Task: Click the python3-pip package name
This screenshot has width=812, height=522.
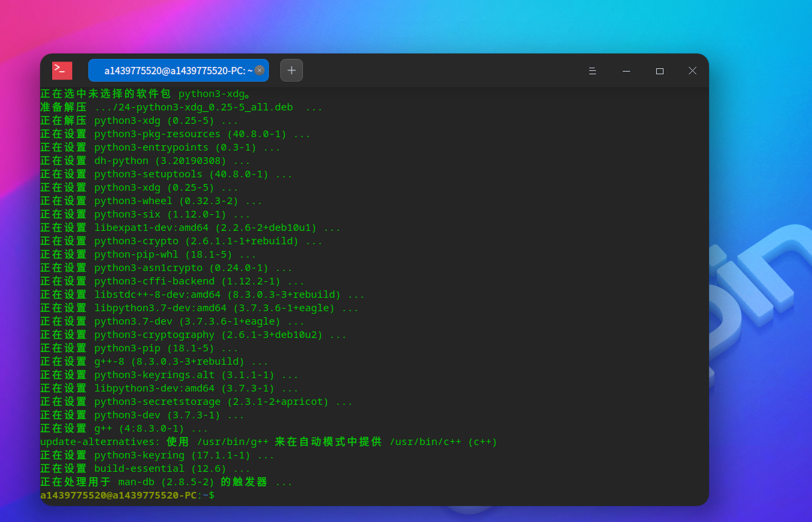Action: pyautogui.click(x=128, y=348)
